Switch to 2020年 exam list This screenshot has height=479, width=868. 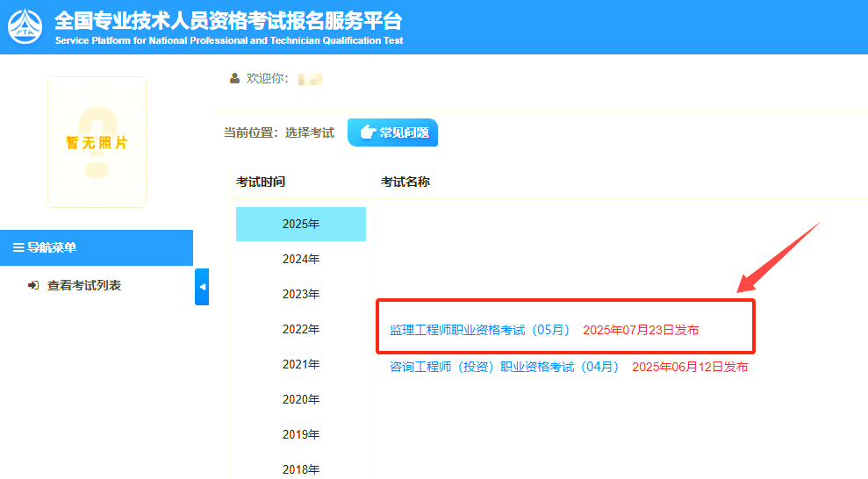(301, 400)
